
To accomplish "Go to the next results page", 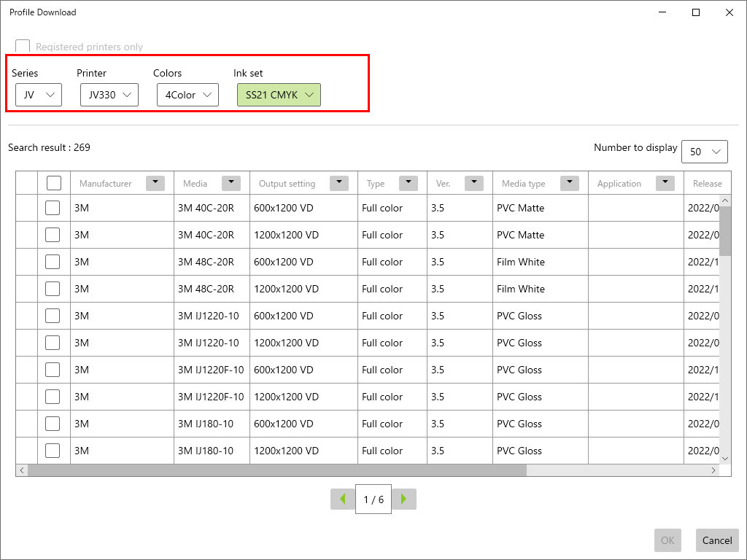I will pos(404,499).
